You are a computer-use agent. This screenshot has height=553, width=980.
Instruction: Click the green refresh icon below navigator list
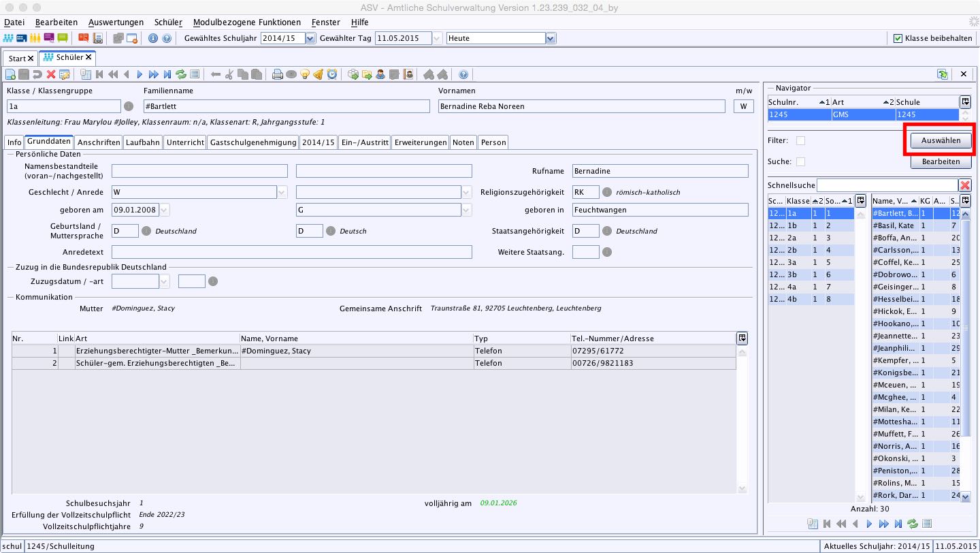913,524
